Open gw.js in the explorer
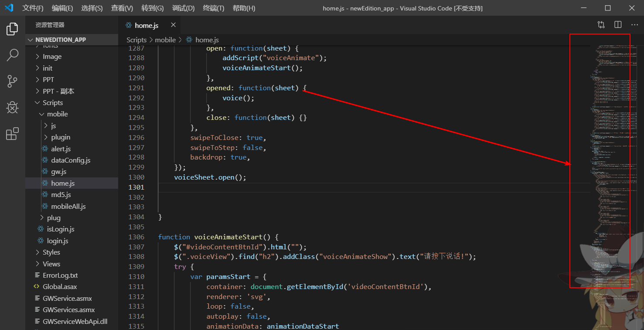The height and width of the screenshot is (330, 644). (72, 172)
